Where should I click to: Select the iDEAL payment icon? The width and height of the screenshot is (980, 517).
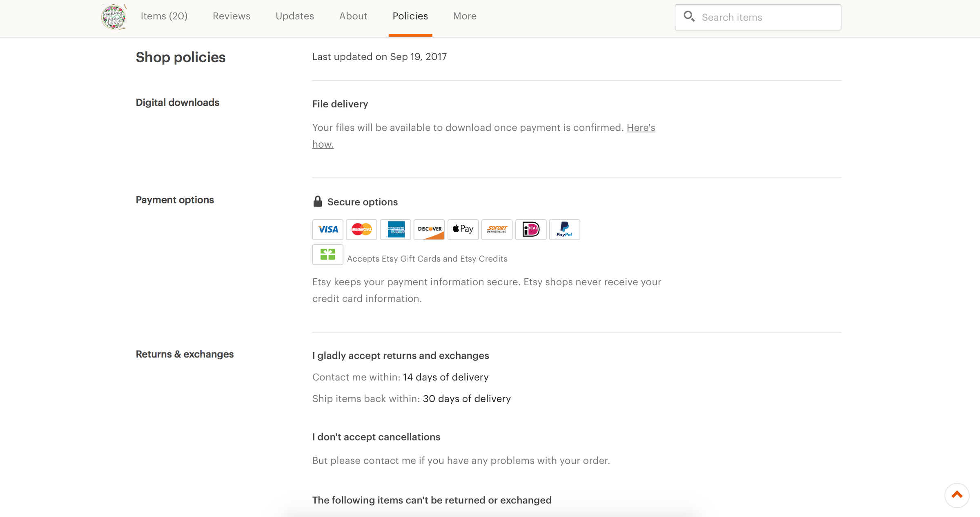tap(531, 229)
